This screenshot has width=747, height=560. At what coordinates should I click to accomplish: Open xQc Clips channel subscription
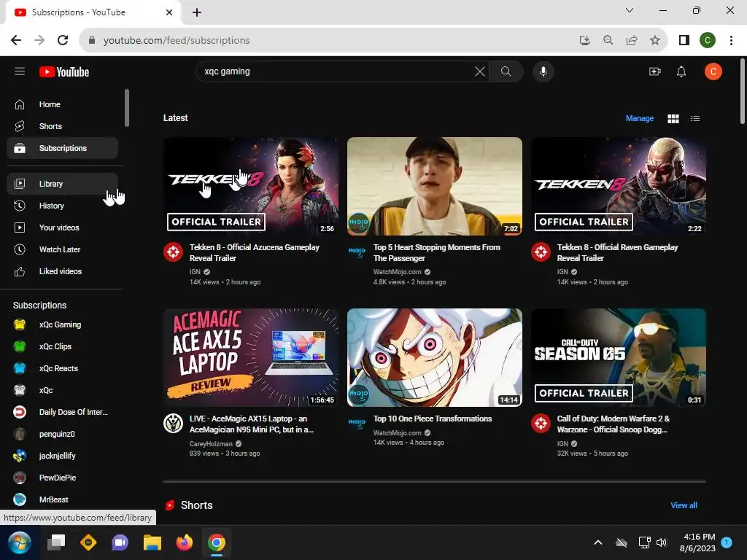click(x=63, y=346)
